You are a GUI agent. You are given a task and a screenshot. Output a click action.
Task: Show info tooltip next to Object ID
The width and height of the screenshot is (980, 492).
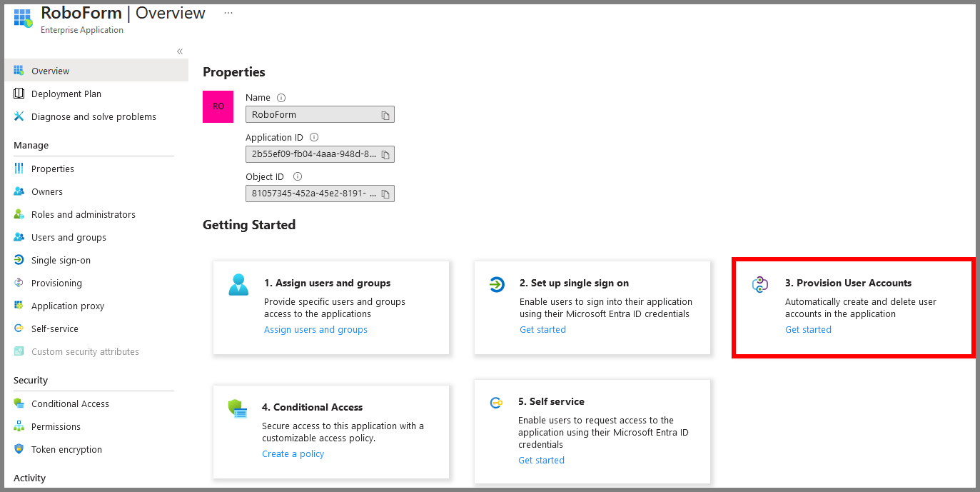tap(298, 176)
